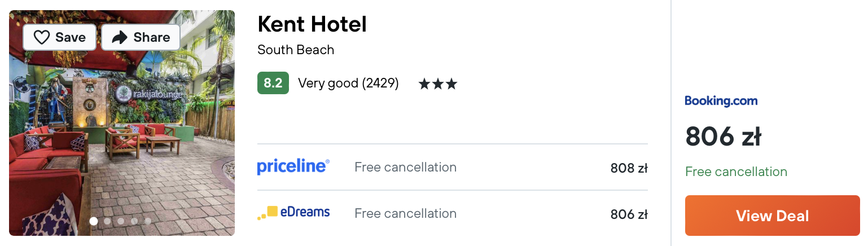This screenshot has height=246, width=868.
Task: Click the South Beach location text
Action: point(296,50)
